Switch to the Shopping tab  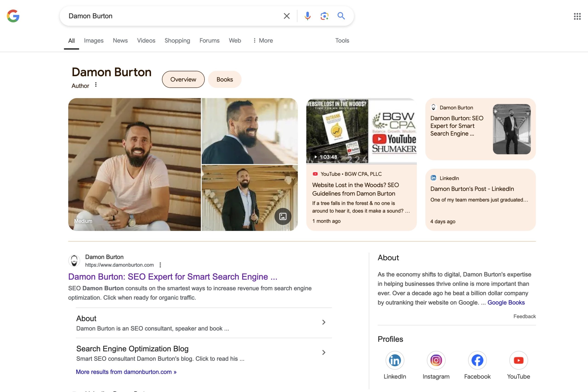click(x=177, y=40)
